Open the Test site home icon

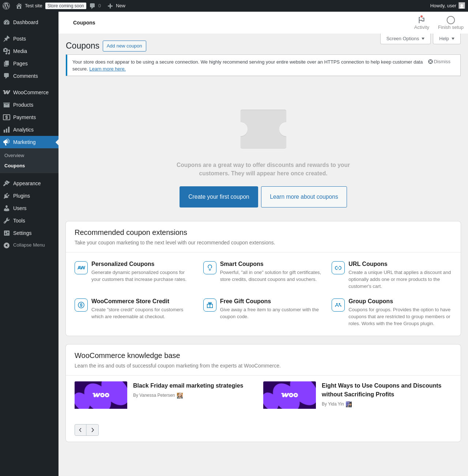[19, 6]
